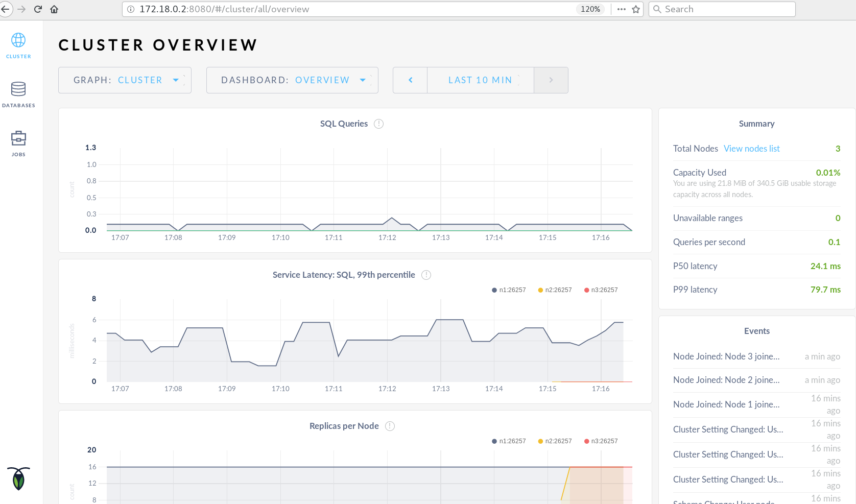Reload the page with the browser refresh icon
Image resolution: width=856 pixels, height=504 pixels.
pyautogui.click(x=38, y=9)
